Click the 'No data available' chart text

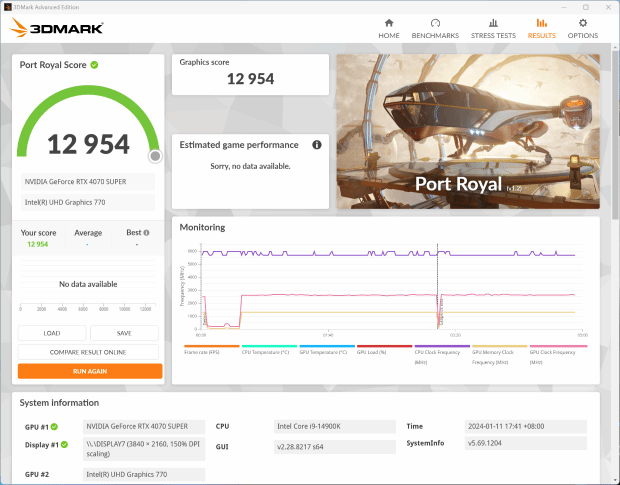click(x=88, y=284)
